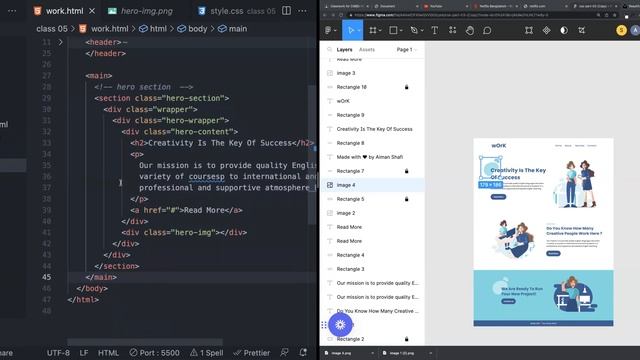Open split editor layout in VS Code

click(287, 11)
